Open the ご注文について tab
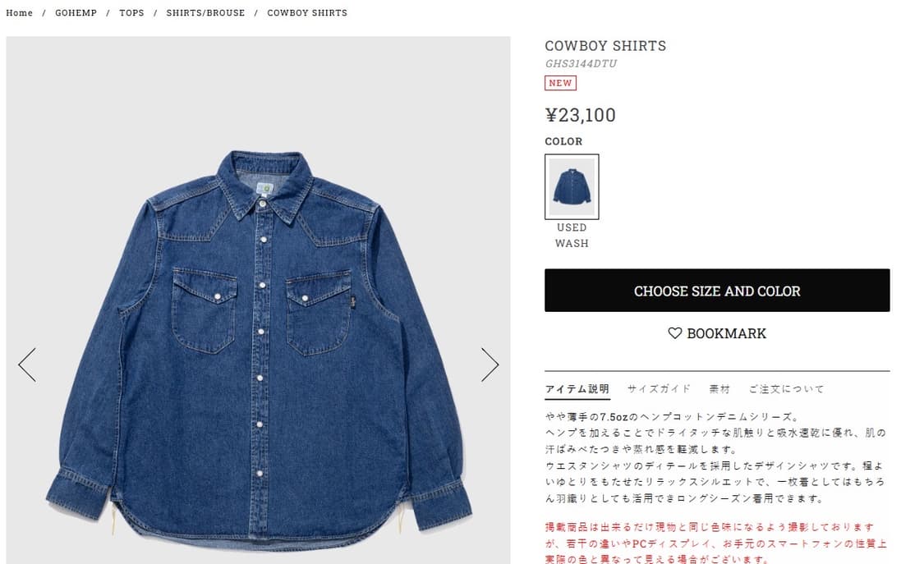The image size is (924, 564). (787, 388)
